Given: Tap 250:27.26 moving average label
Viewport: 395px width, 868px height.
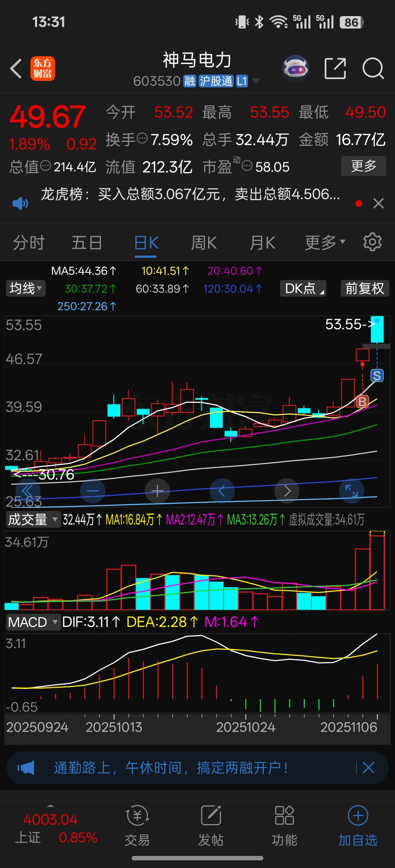Looking at the screenshot, I should (x=87, y=306).
